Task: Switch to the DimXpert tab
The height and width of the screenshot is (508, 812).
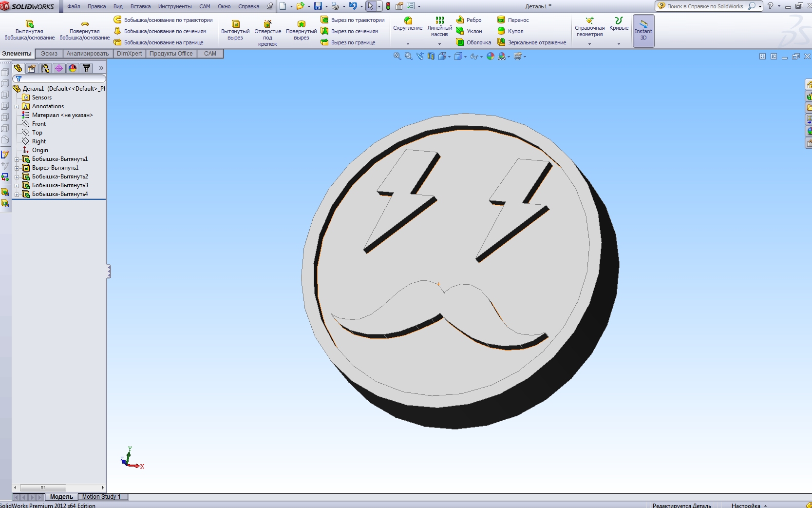Action: tap(129, 54)
